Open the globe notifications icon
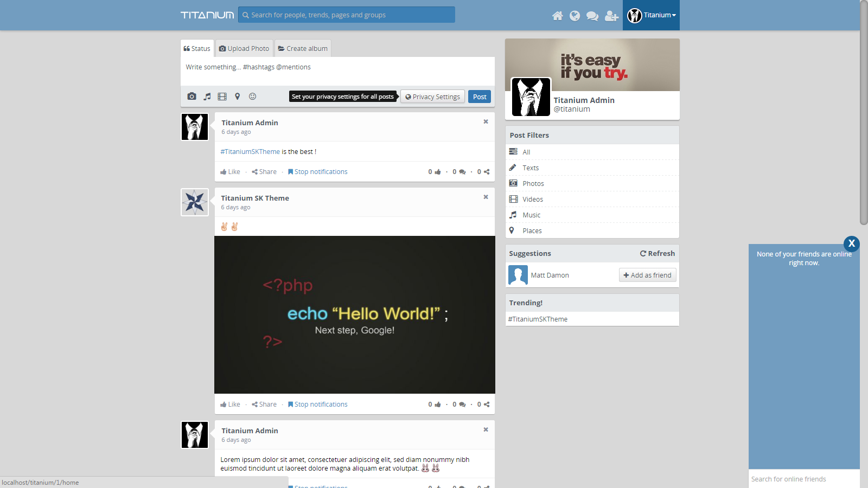 (x=575, y=16)
